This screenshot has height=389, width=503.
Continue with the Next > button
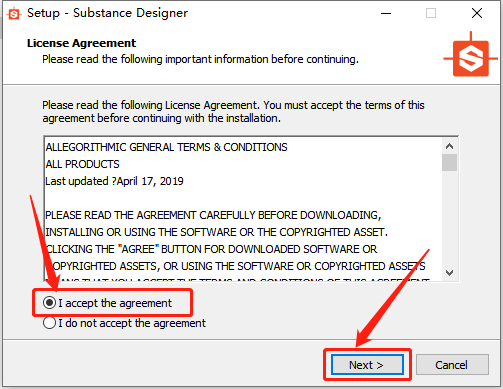(x=367, y=365)
